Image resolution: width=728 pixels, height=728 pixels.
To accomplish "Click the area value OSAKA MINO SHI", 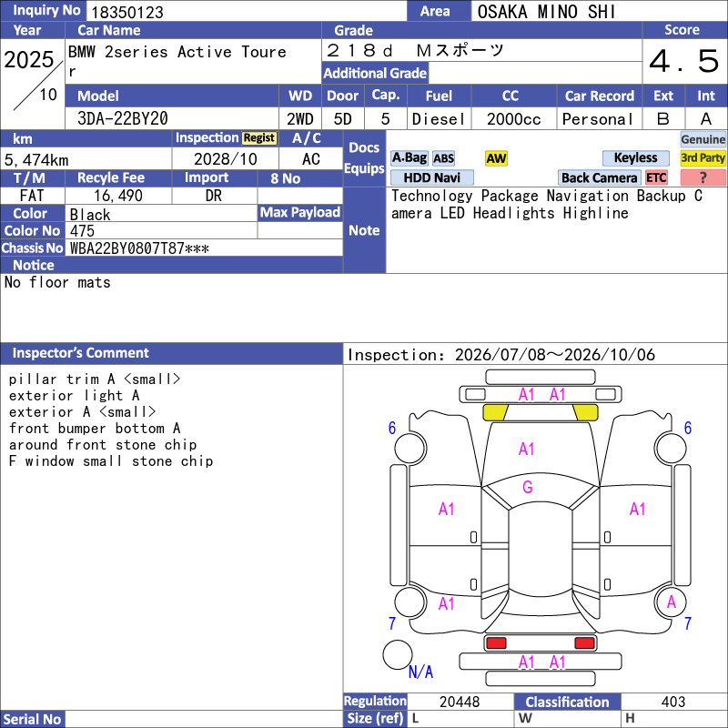I will (x=546, y=12).
